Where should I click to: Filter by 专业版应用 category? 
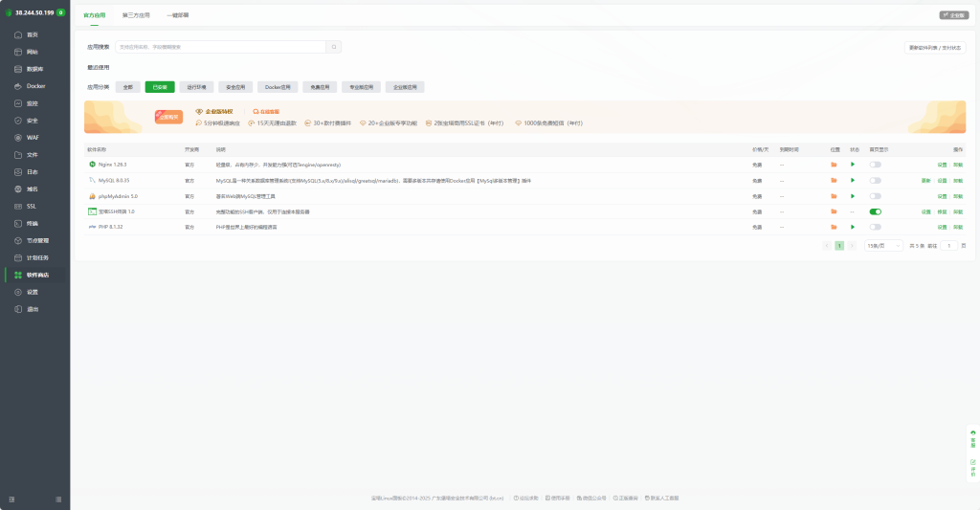point(361,87)
